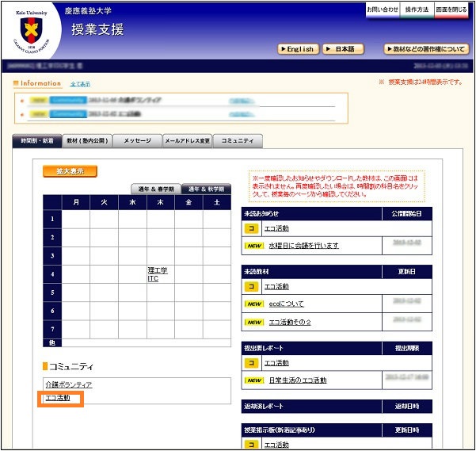Go to the メールアドレス変更 tab
Image resolution: width=476 pixels, height=451 pixels.
(186, 141)
